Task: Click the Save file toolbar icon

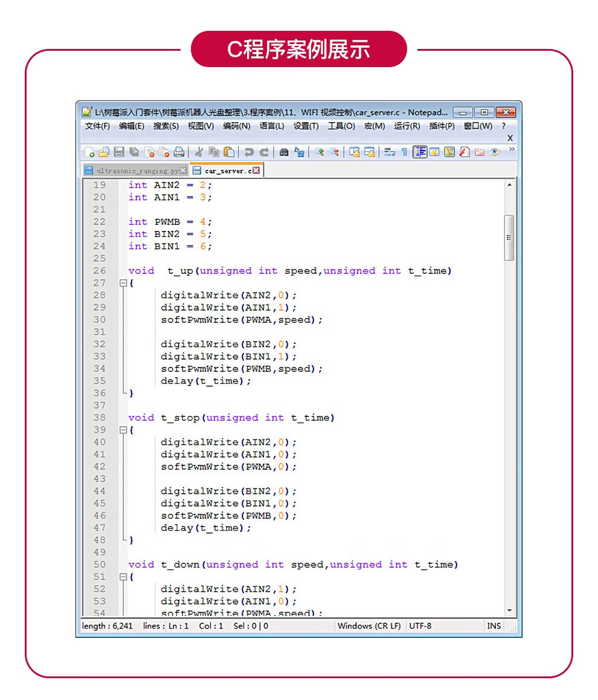Action: point(119,152)
